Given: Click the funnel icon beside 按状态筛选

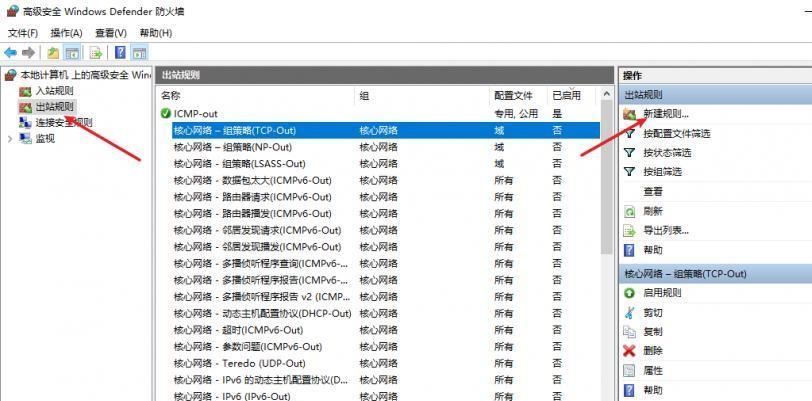Looking at the screenshot, I should pyautogui.click(x=629, y=153).
